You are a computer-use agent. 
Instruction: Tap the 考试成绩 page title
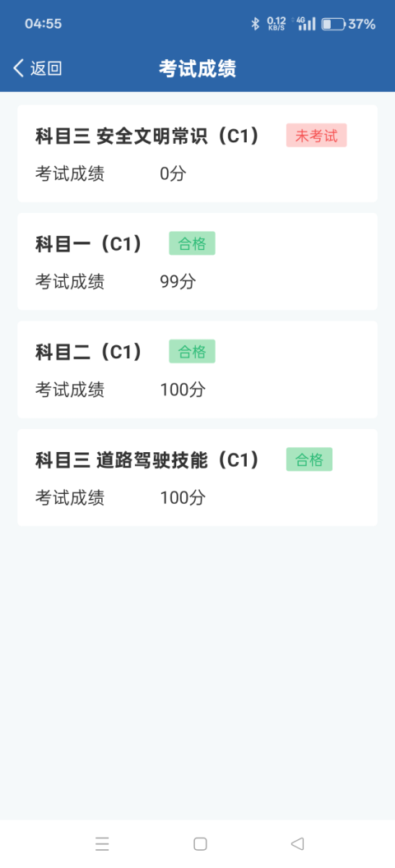click(197, 69)
